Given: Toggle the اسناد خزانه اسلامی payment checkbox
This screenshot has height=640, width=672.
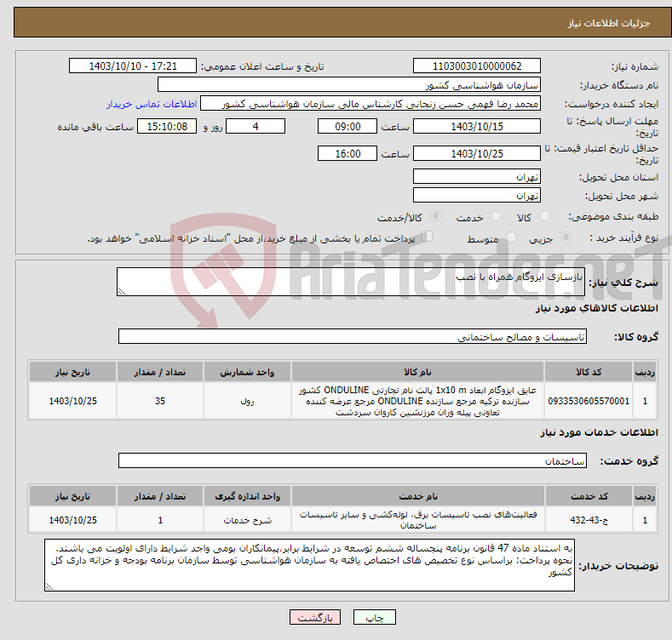Looking at the screenshot, I should [428, 237].
